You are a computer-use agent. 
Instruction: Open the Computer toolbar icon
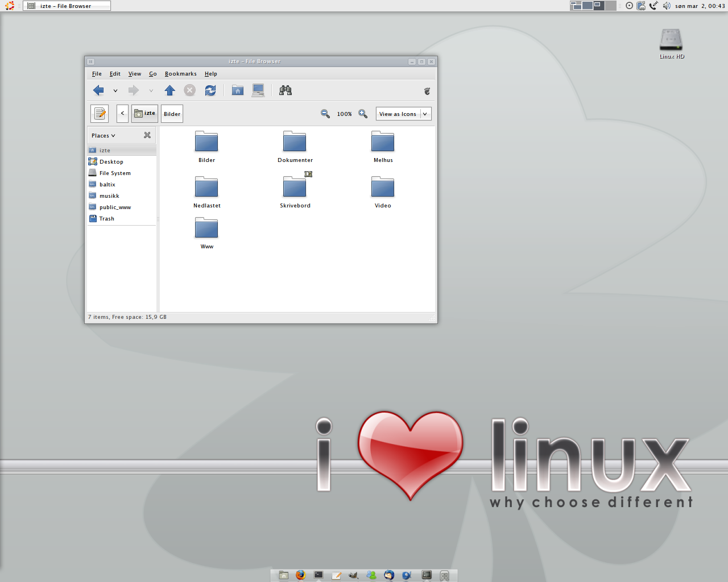(x=258, y=90)
